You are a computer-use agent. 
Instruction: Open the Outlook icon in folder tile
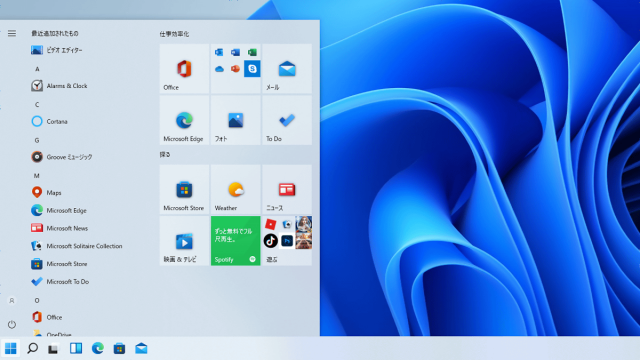point(219,52)
